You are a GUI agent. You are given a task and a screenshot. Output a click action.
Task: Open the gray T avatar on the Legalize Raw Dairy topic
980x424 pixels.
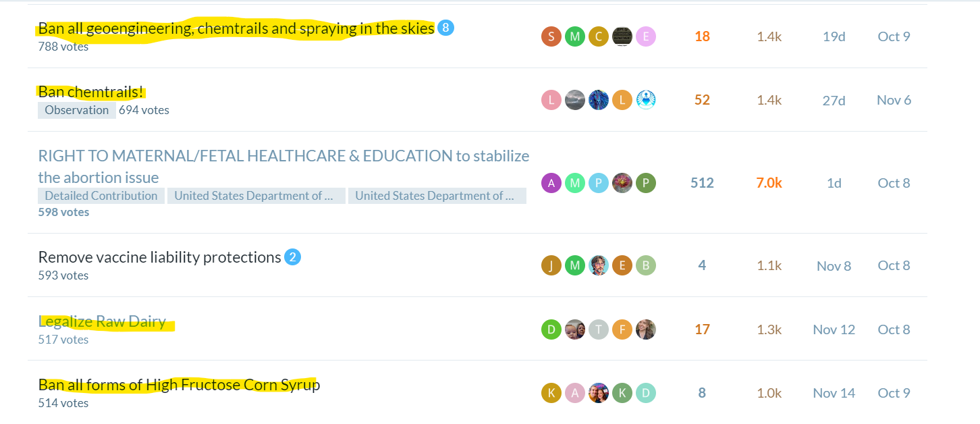coord(599,329)
